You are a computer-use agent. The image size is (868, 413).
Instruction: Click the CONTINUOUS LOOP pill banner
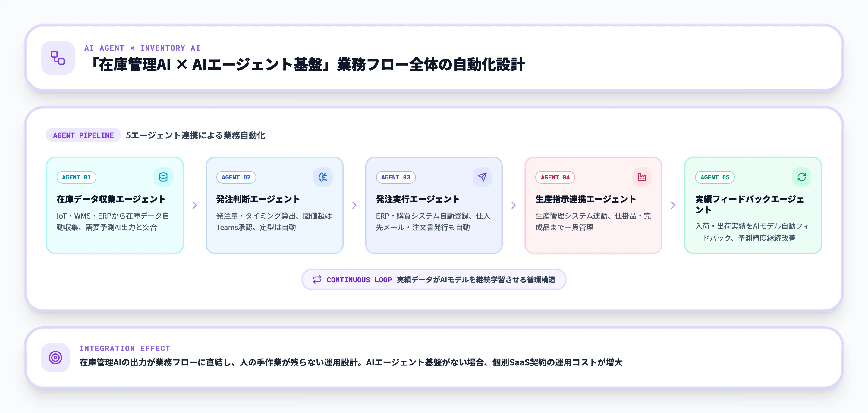pos(434,279)
